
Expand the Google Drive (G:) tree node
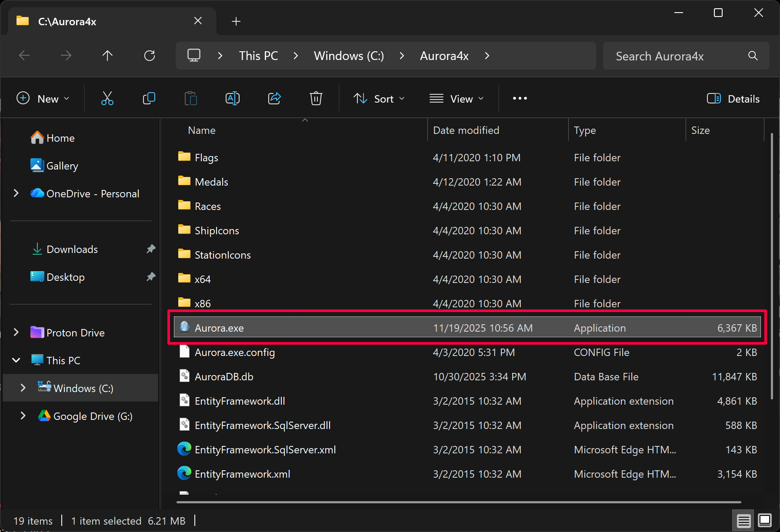click(x=23, y=416)
